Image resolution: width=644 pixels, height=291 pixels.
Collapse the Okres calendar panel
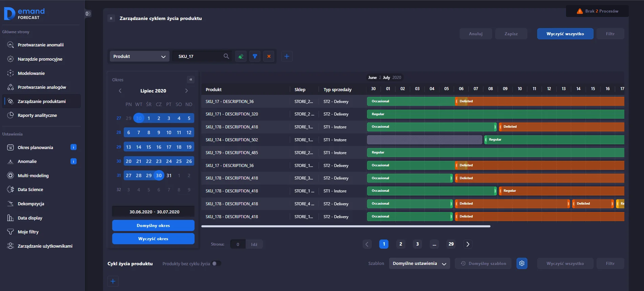(191, 80)
